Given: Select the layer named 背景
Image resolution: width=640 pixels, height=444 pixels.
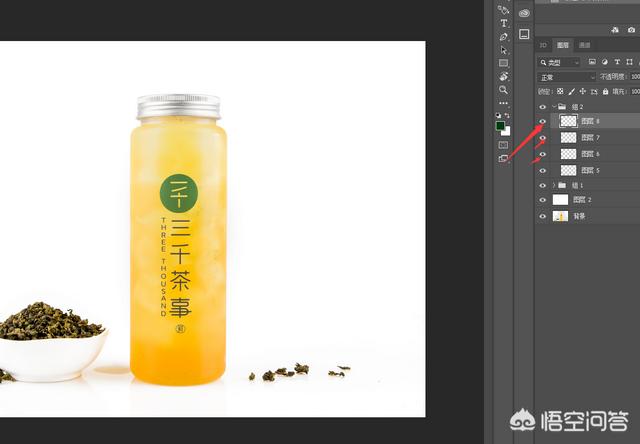Looking at the screenshot, I should click(x=579, y=216).
